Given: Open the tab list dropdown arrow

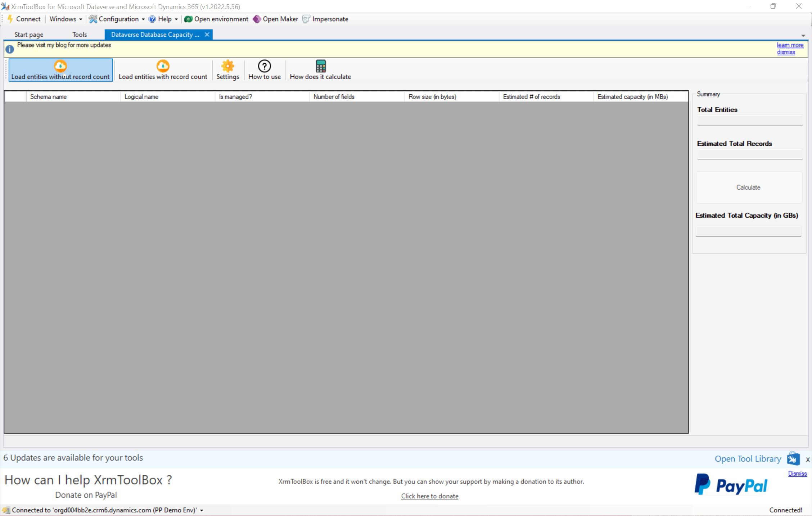Looking at the screenshot, I should click(803, 36).
